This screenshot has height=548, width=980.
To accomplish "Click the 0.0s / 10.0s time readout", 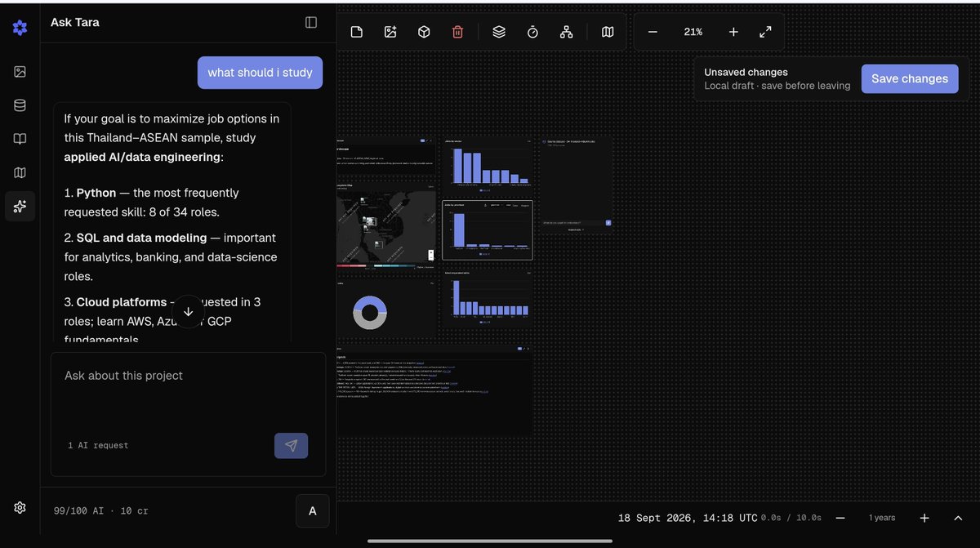I will pyautogui.click(x=791, y=518).
